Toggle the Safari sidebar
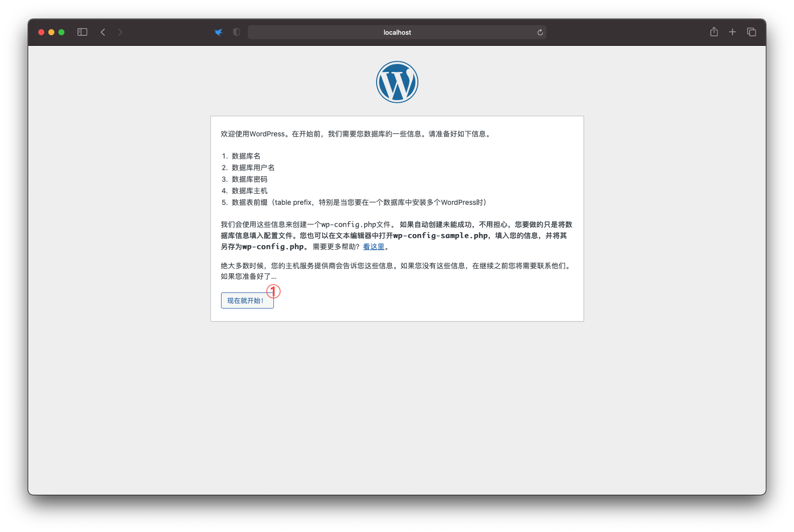Screen dimensions: 794x532 click(83, 32)
